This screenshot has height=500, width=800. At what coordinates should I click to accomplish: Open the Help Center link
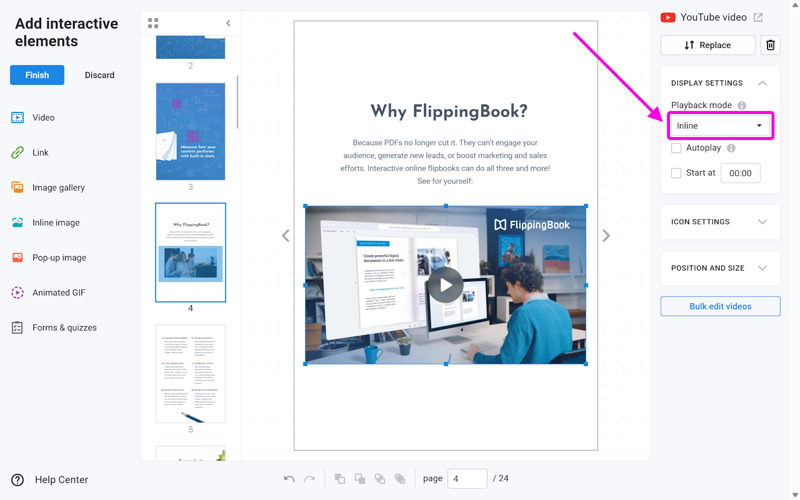click(61, 480)
